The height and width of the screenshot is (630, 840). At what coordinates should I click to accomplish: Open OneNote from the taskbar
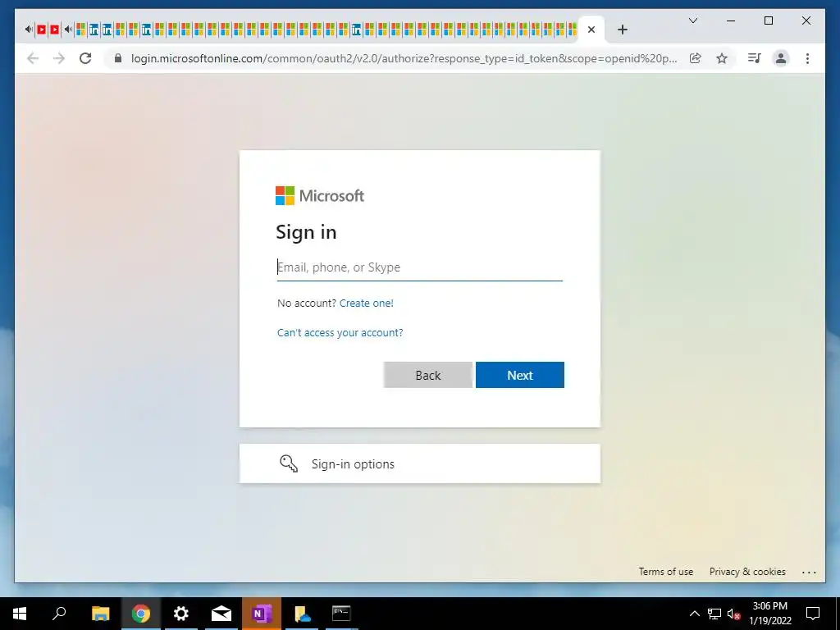(262, 614)
